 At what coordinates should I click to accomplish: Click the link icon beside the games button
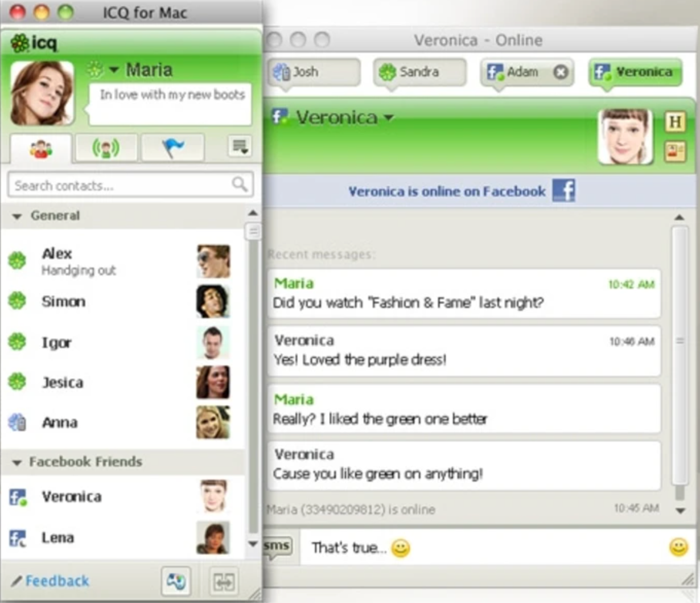click(x=223, y=581)
